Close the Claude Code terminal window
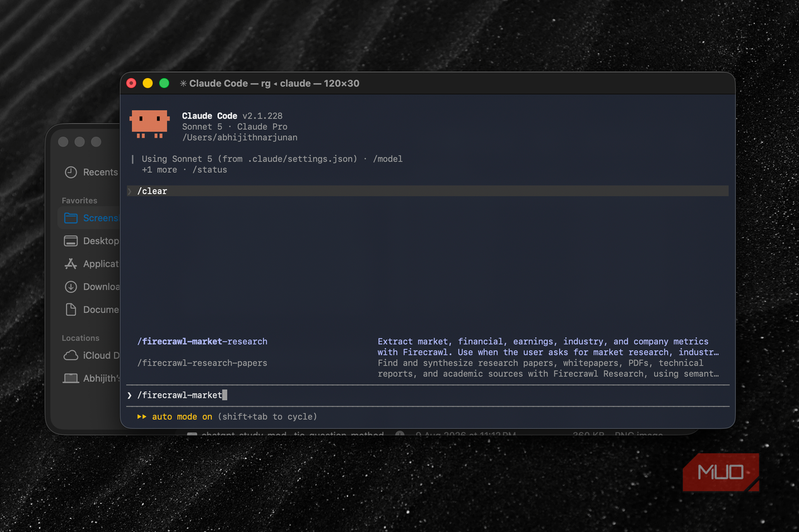799x532 pixels. click(x=131, y=83)
